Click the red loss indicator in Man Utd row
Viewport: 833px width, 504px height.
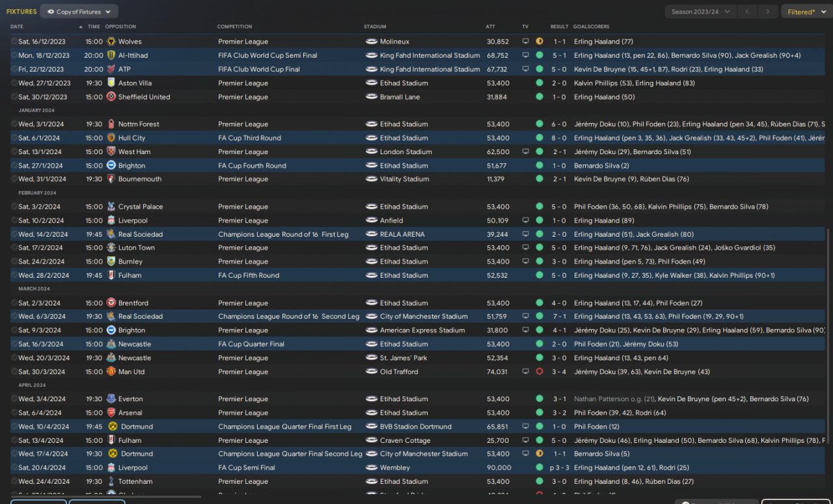point(539,372)
